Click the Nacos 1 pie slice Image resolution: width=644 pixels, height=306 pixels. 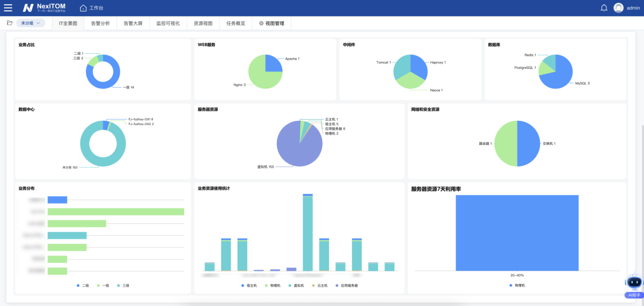(411, 82)
